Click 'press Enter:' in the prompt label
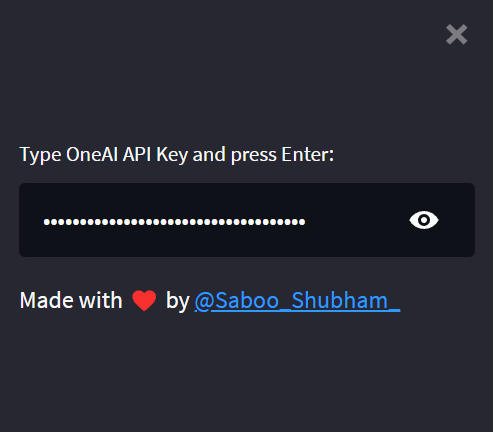 pos(282,155)
